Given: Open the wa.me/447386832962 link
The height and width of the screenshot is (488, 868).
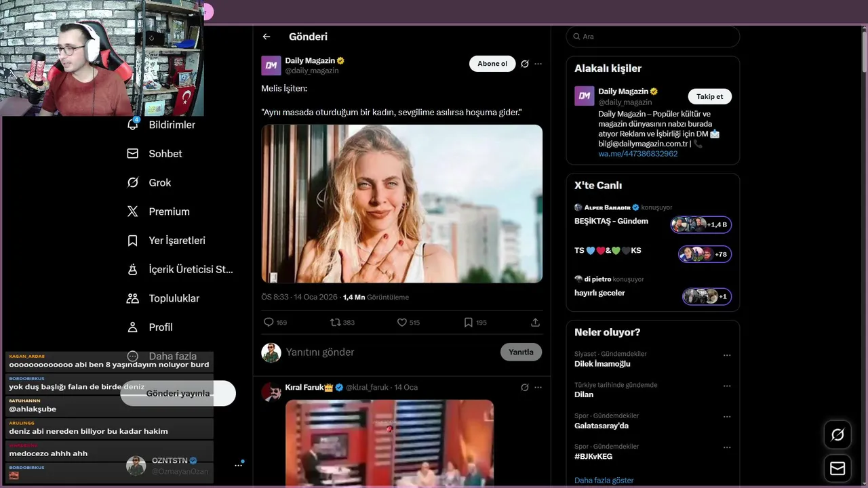Looking at the screenshot, I should point(637,154).
